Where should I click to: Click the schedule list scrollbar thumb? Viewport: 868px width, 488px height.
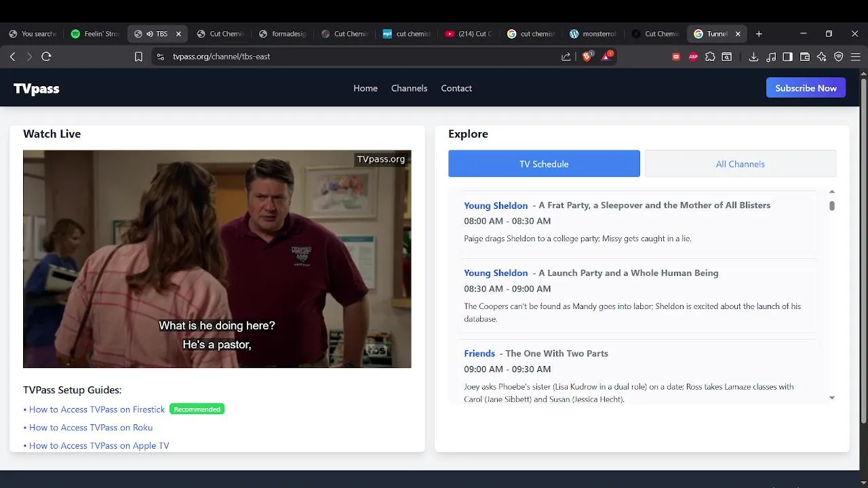pyautogui.click(x=832, y=205)
